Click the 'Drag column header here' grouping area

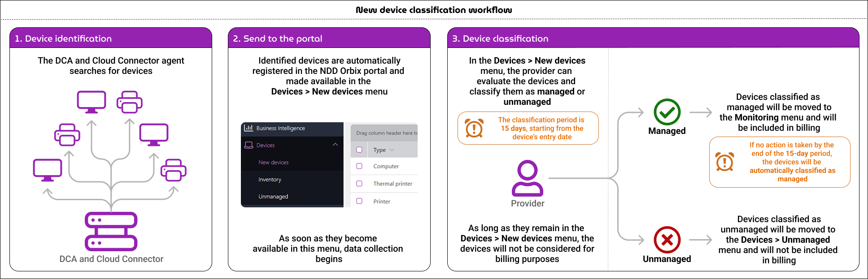(384, 133)
